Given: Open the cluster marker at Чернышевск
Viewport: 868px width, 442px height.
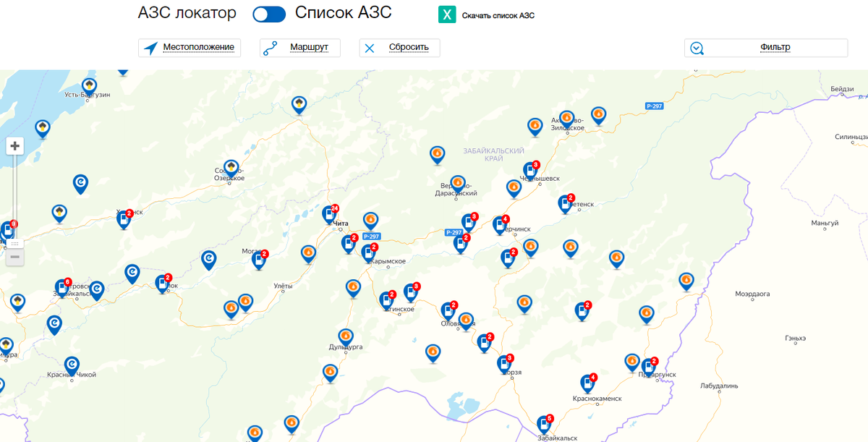Looking at the screenshot, I should point(530,172).
